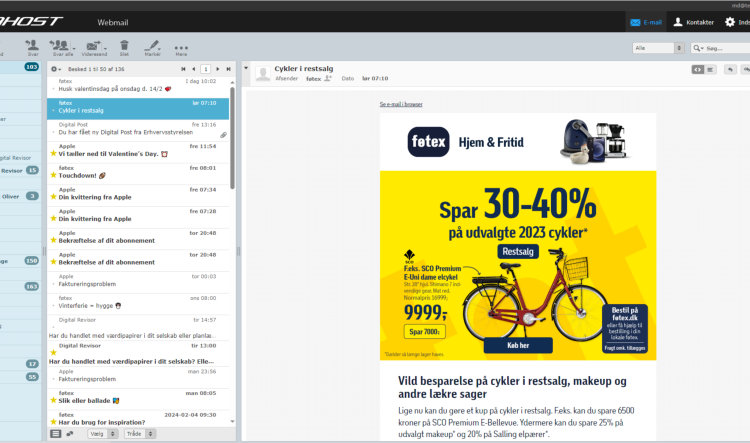Image resolution: width=750 pixels, height=443 pixels.
Task: Toggle star on 'Slik eller ballade' email
Action: [54, 400]
